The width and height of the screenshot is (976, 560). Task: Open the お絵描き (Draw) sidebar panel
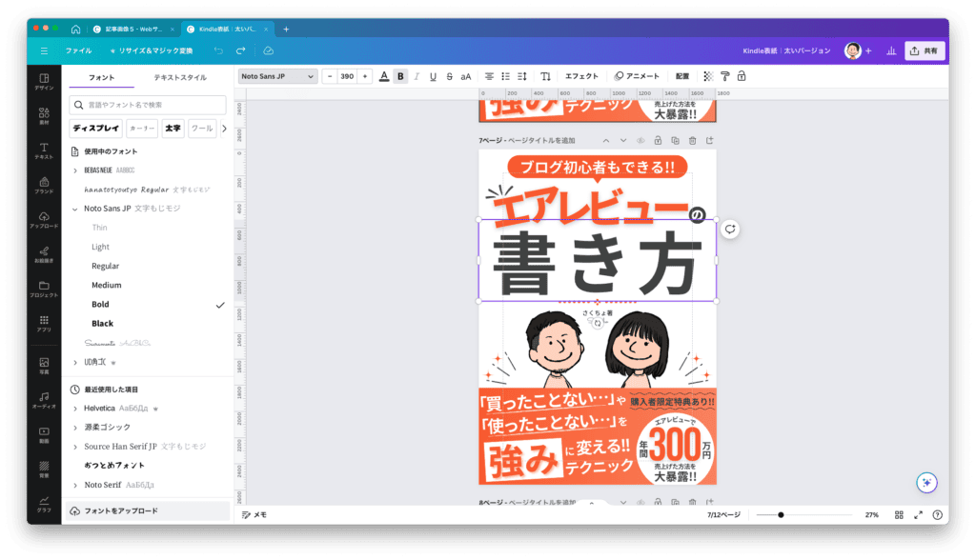(44, 254)
